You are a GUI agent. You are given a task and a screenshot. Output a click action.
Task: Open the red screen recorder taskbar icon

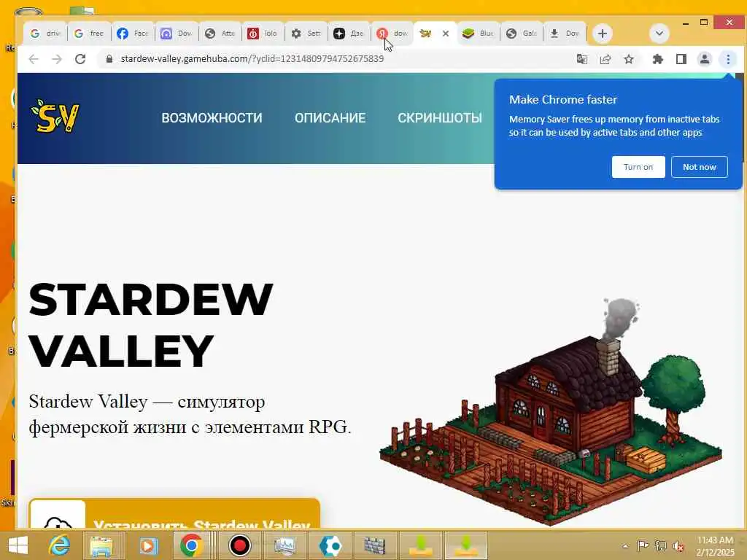[239, 545]
